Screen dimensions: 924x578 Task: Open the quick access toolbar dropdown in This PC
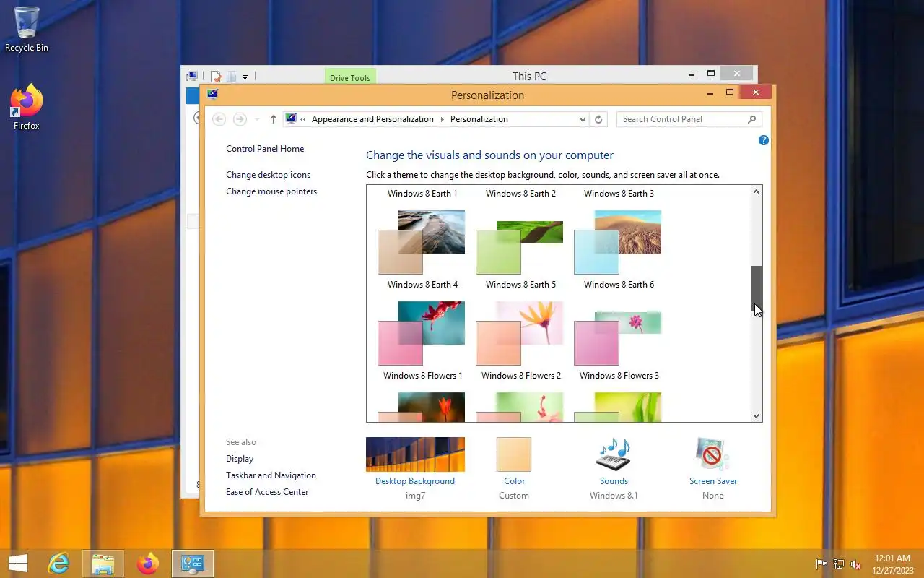245,77
